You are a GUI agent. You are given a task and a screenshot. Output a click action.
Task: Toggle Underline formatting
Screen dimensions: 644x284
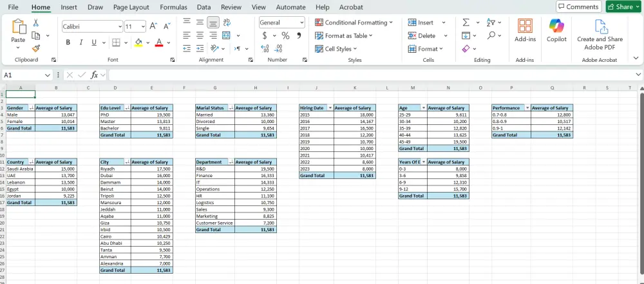click(93, 43)
